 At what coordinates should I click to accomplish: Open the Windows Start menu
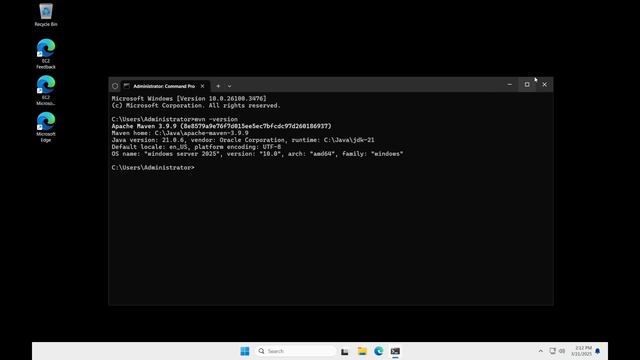click(245, 351)
